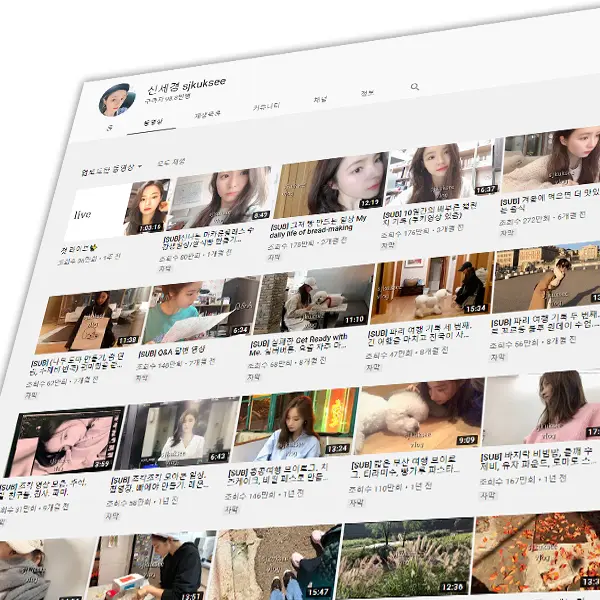
Task: Switch to the 재생목록 (Playlists) tab
Action: (207, 114)
